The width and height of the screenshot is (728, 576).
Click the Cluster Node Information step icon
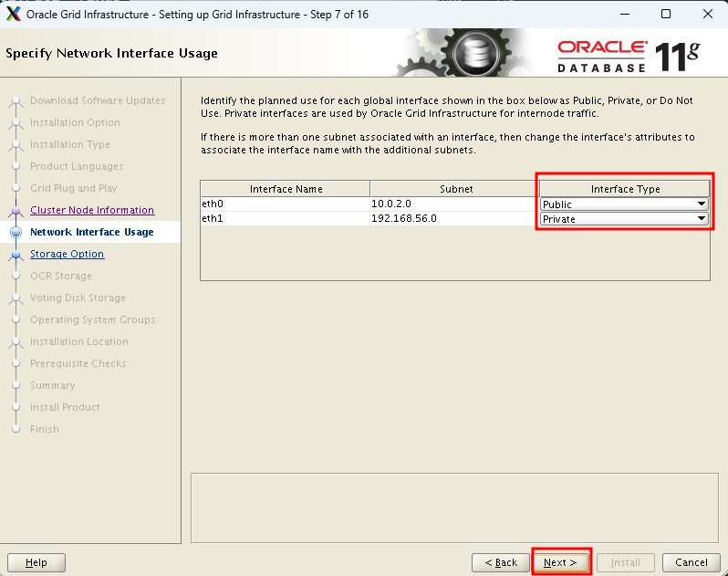(x=16, y=211)
